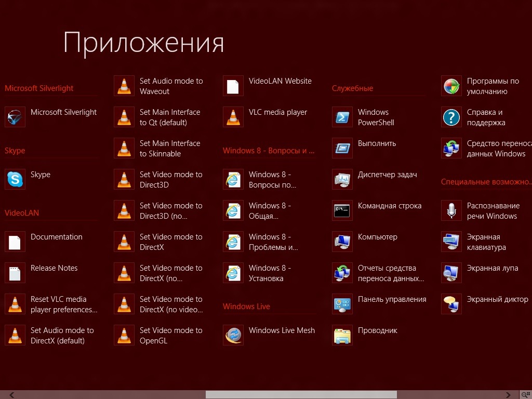The width and height of the screenshot is (532, 399).
Task: Click the scrollbar right arrow
Action: [x=508, y=395]
